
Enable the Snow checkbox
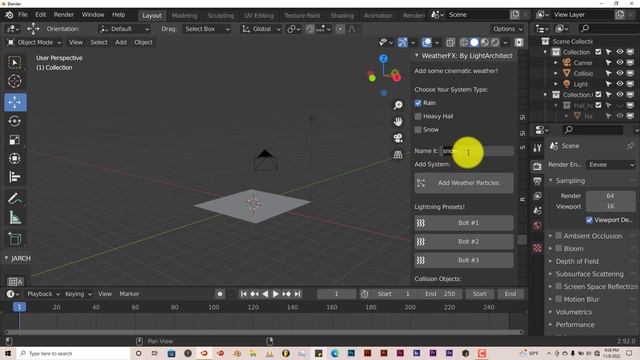point(418,130)
